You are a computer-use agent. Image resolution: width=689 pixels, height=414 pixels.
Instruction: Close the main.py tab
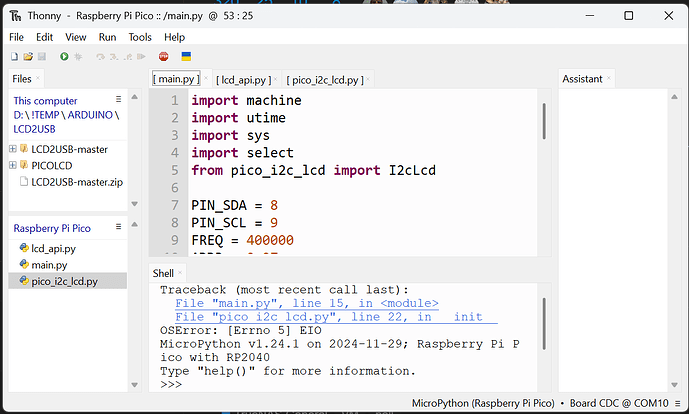pyautogui.click(x=206, y=78)
